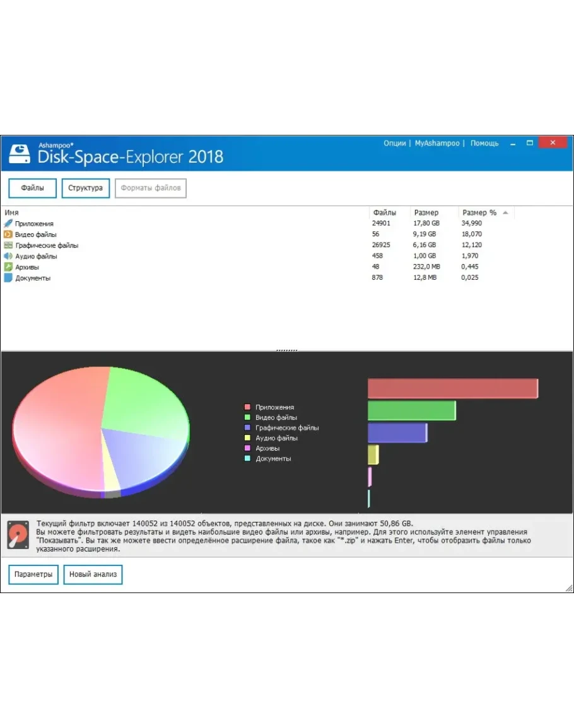Click the green Видео файлы bar in chart
Image resolution: width=574 pixels, height=728 pixels.
pyautogui.click(x=411, y=411)
